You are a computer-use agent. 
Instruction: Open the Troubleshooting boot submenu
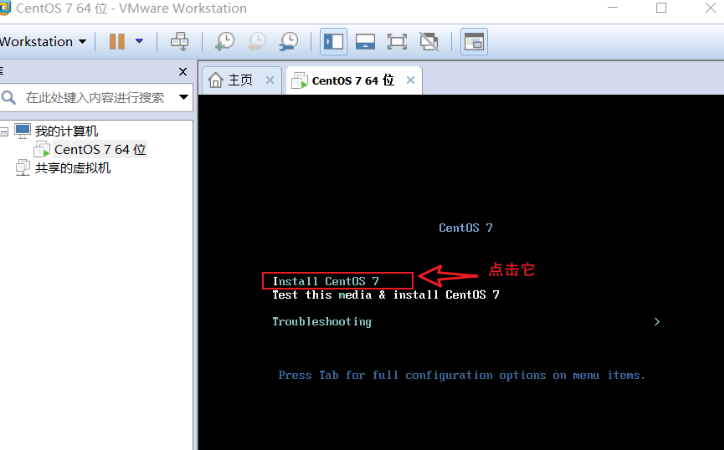point(322,322)
